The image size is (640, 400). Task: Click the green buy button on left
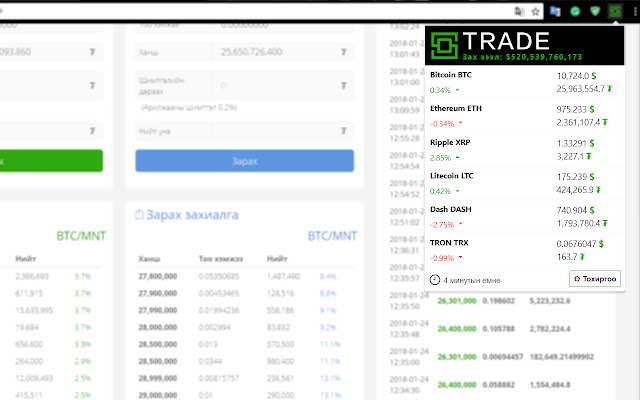[x=51, y=161]
